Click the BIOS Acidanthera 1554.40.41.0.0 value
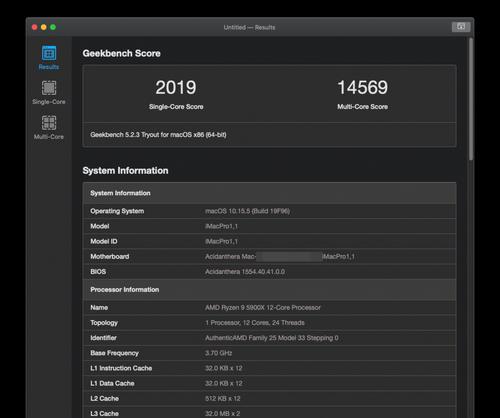 tap(245, 272)
